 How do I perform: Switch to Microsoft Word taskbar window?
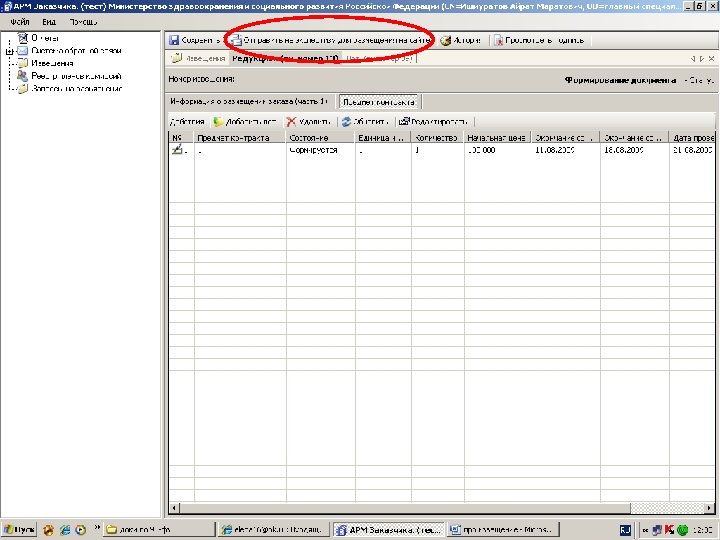(x=503, y=529)
